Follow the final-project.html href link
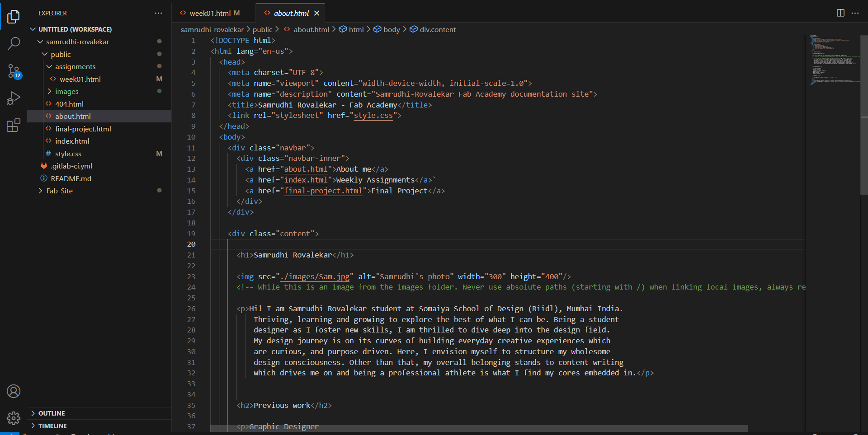This screenshot has width=868, height=435. (x=323, y=191)
